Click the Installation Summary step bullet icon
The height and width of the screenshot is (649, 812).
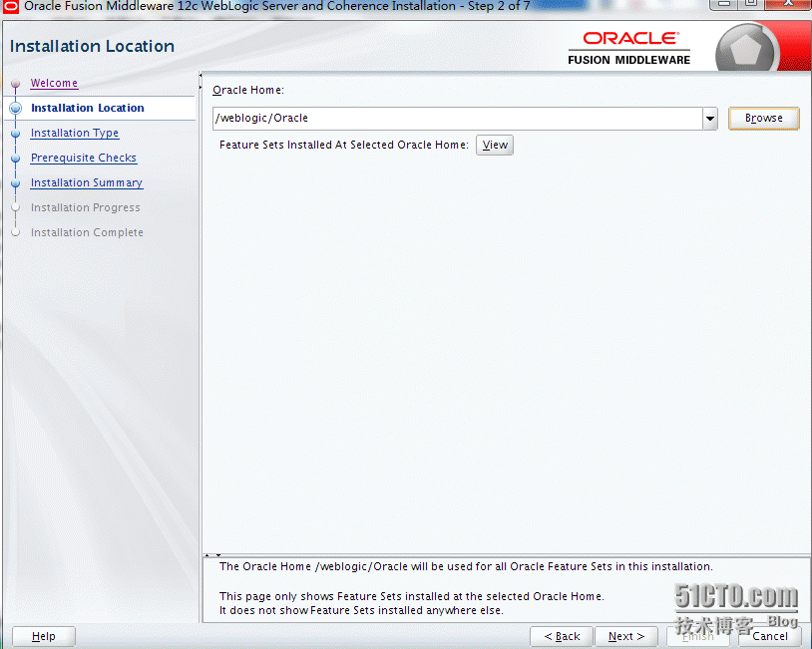pyautogui.click(x=16, y=183)
